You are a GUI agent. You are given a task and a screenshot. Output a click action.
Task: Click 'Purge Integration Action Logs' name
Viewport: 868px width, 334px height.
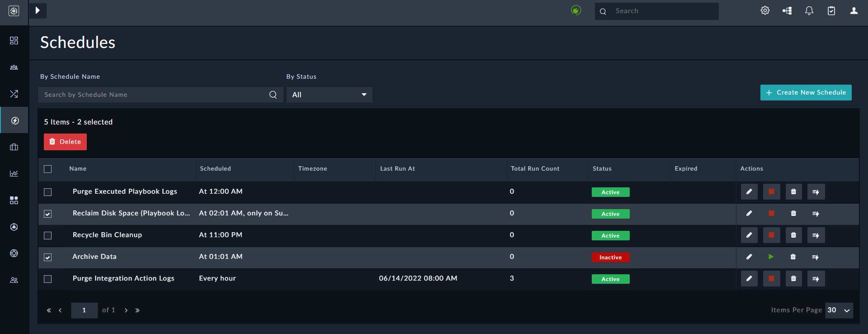(x=123, y=278)
